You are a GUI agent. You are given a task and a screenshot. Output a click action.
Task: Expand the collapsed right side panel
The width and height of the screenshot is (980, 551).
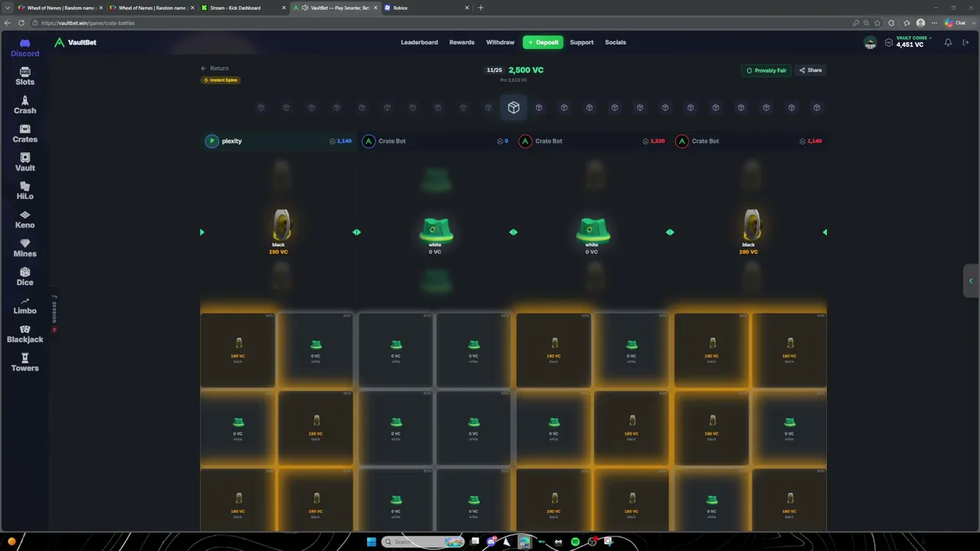(x=971, y=281)
